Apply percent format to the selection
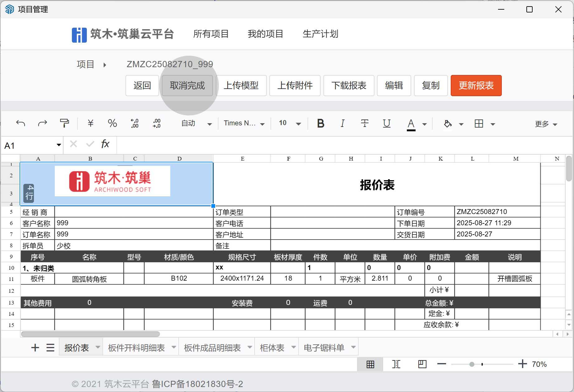The width and height of the screenshot is (574, 392). [x=112, y=124]
